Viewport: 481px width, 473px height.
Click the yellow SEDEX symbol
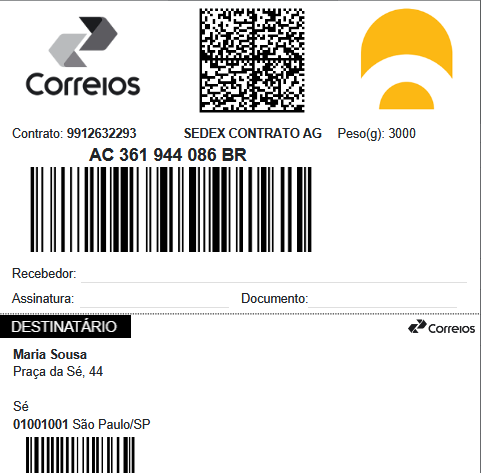407,59
